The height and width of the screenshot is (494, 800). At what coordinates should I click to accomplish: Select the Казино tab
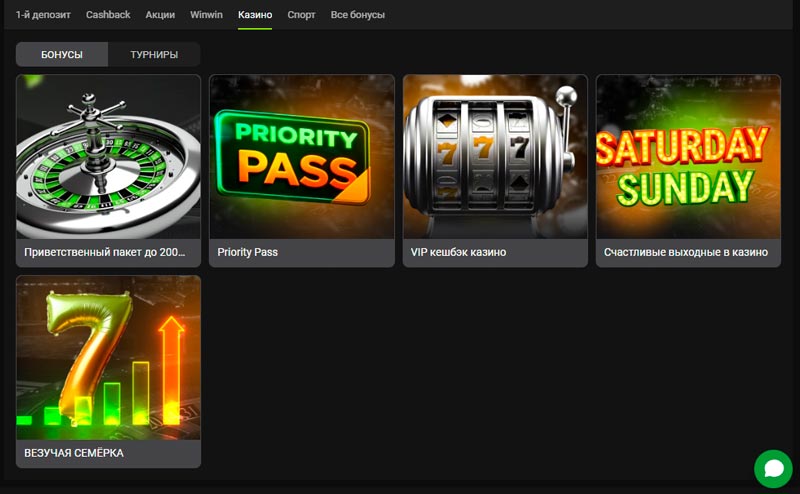tap(255, 15)
